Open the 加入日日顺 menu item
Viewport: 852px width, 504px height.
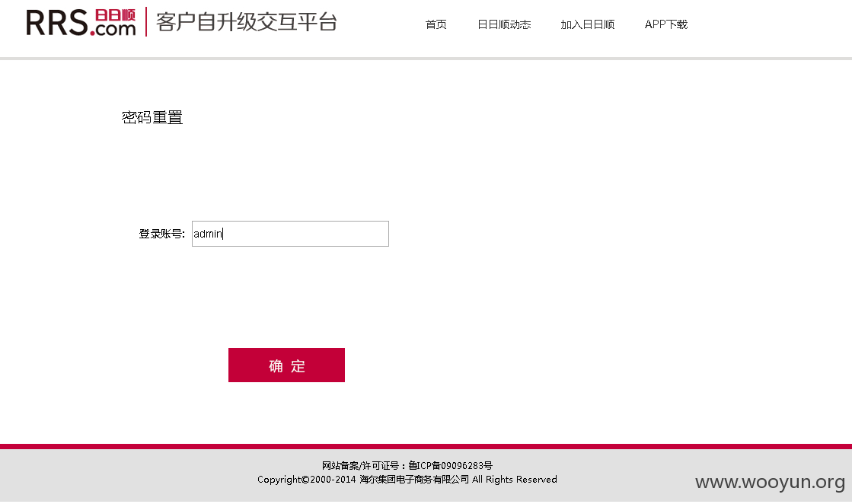point(587,24)
